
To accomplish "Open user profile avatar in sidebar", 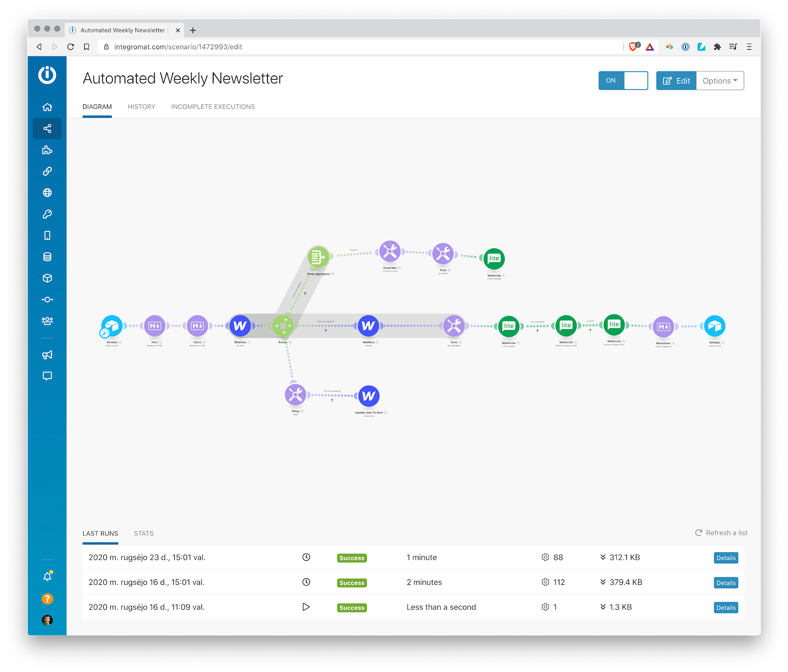I will (x=47, y=620).
